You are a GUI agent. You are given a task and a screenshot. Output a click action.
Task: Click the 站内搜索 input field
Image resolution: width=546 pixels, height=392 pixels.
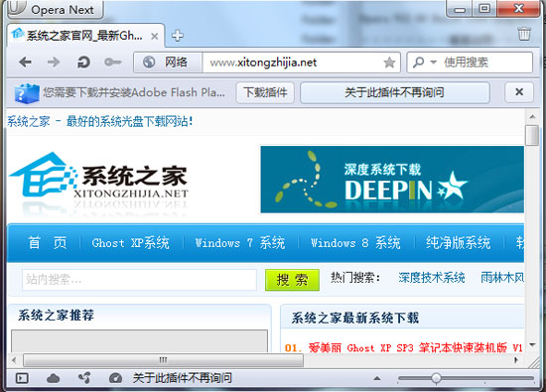139,280
